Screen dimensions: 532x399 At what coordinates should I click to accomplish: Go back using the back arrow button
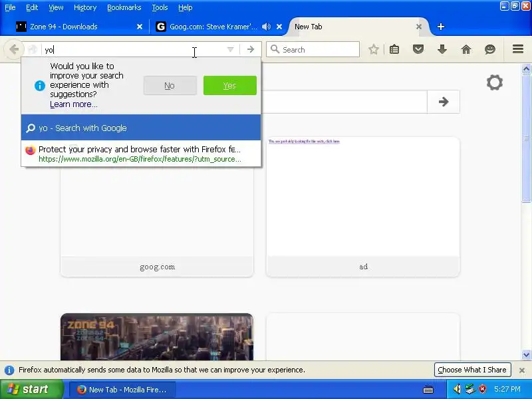[x=13, y=49]
